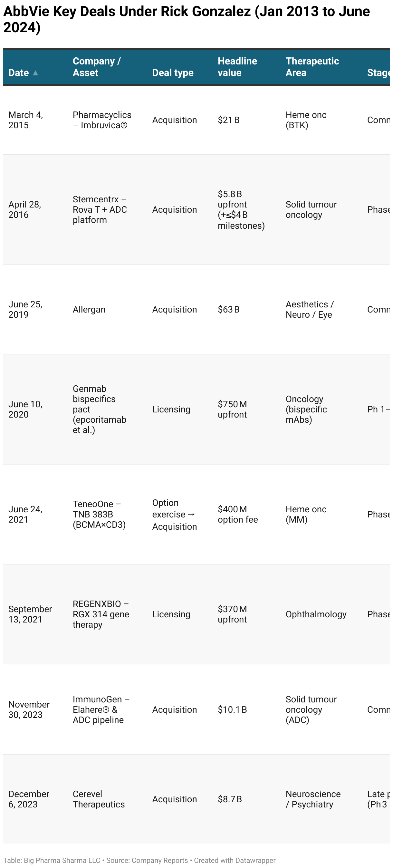Sort by Company / Asset column header
The height and width of the screenshot is (868, 393).
click(96, 67)
